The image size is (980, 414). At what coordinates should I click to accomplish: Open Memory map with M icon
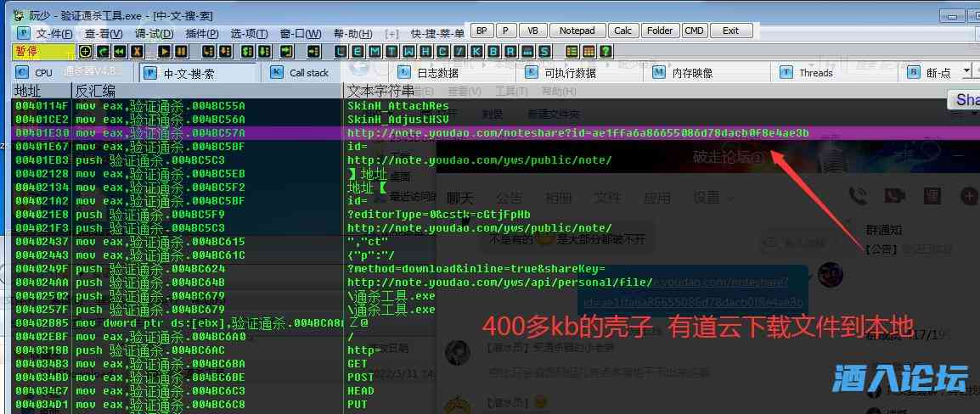pyautogui.click(x=375, y=51)
